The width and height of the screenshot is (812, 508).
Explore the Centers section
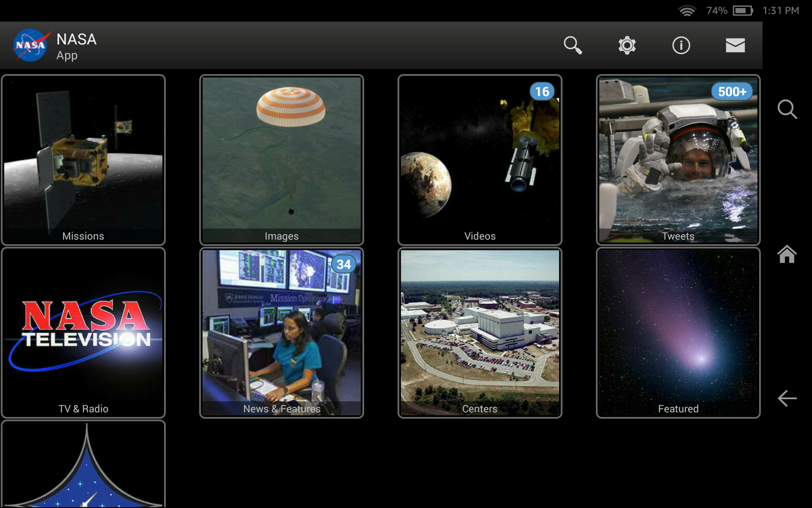(480, 332)
